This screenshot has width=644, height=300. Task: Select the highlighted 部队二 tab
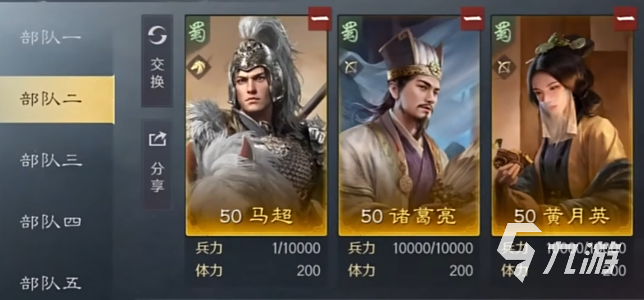point(57,98)
